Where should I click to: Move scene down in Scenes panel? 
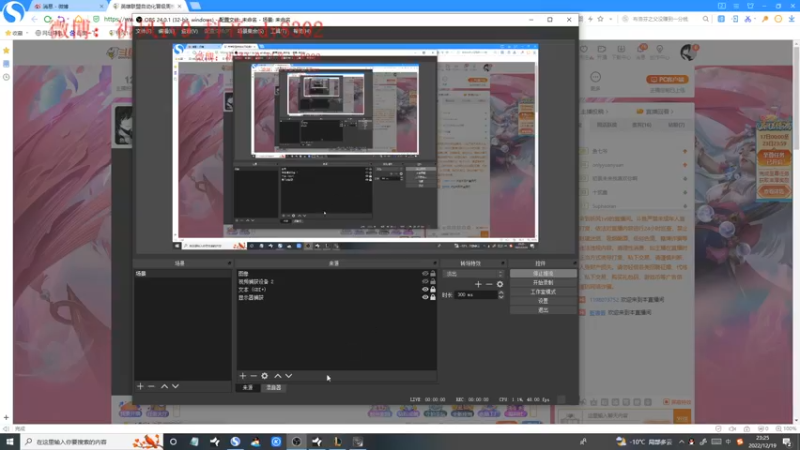176,387
